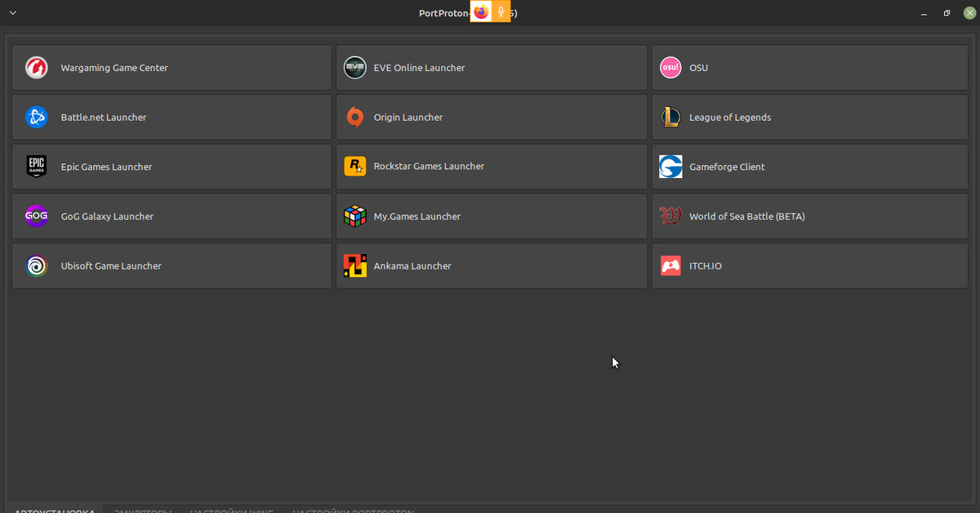The image size is (980, 513).
Task: Open the window menu chevron at top-left
Action: [x=12, y=13]
